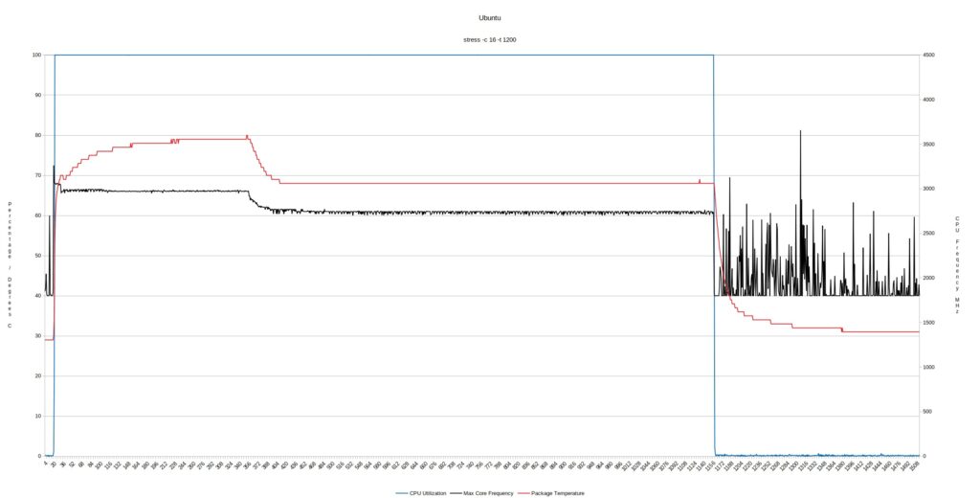Click the tallest black frequency spike peak
This screenshot has width=980, height=498.
click(x=800, y=132)
